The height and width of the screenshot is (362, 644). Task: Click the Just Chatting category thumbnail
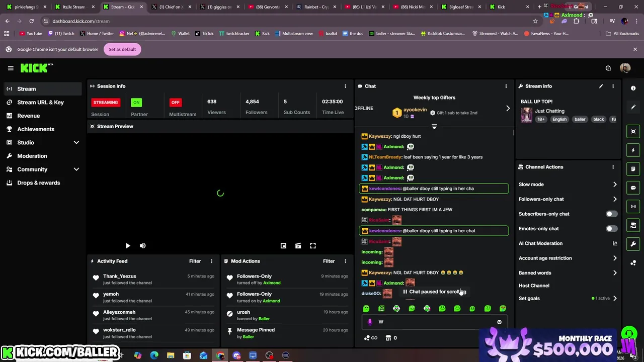pyautogui.click(x=526, y=115)
